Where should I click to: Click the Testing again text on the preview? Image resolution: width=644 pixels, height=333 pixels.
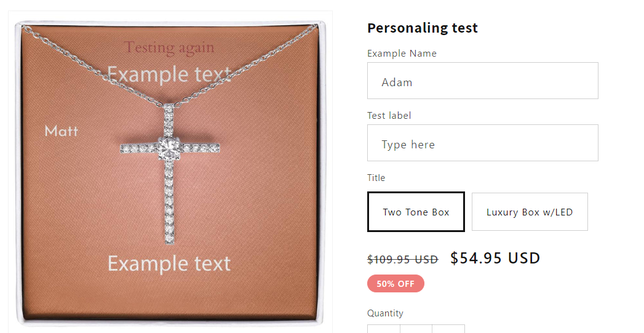[x=169, y=47]
